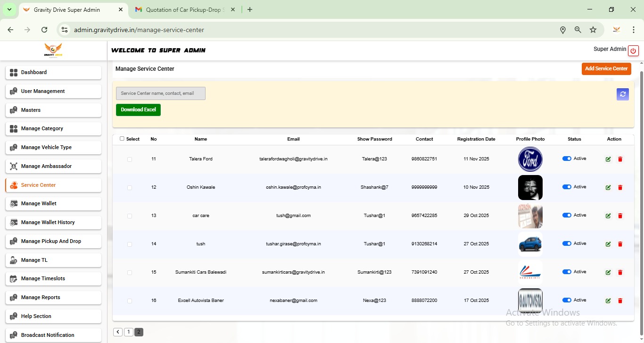Click the Download Excel button
644x343 pixels.
[138, 110]
